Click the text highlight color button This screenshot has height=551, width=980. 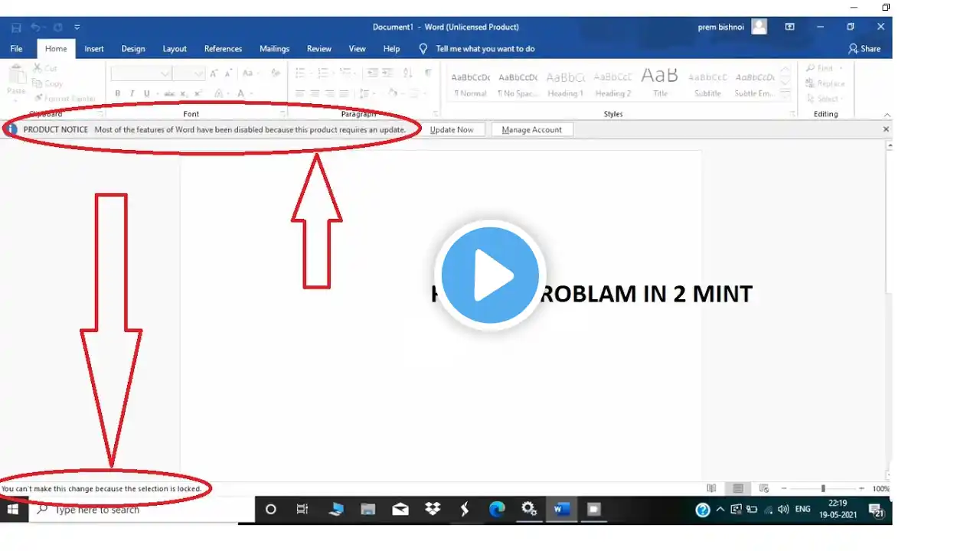click(x=218, y=93)
